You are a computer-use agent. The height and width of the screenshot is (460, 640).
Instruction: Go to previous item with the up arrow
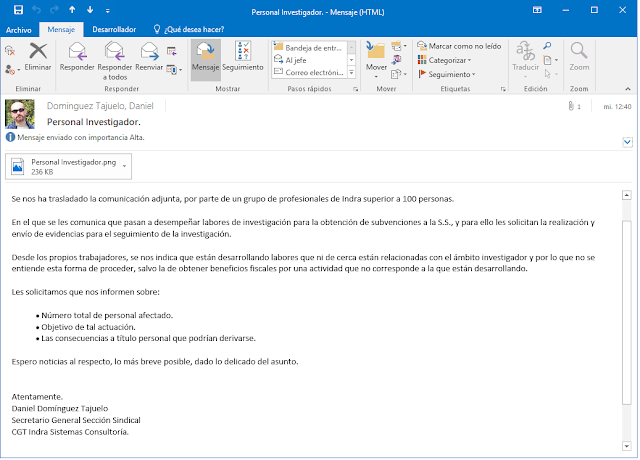[72, 10]
